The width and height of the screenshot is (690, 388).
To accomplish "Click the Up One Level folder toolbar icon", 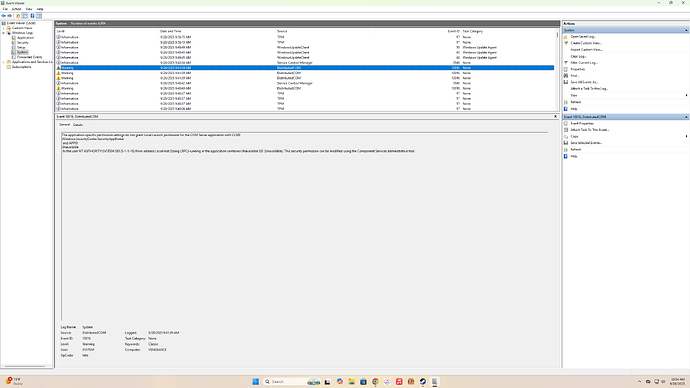I will pos(18,16).
